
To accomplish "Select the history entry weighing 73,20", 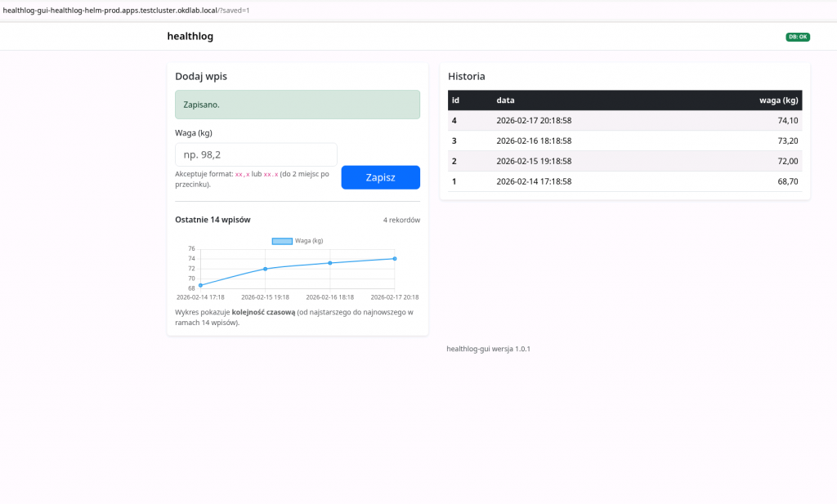I will [x=624, y=140].
